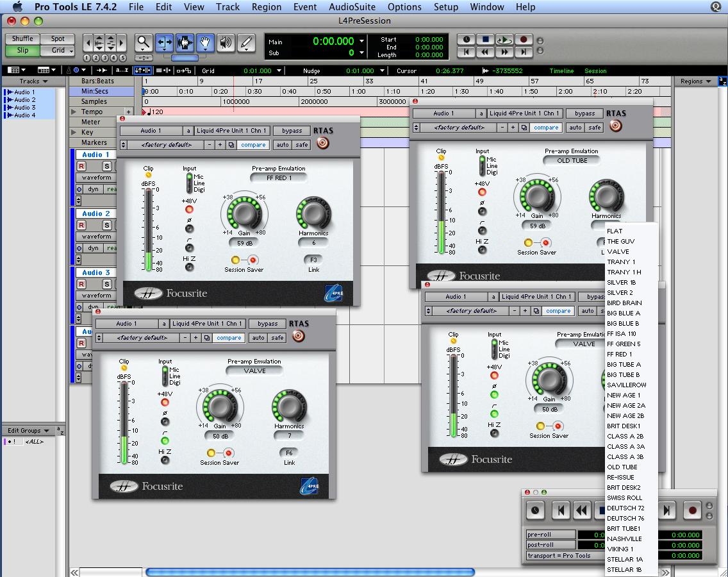Click Harmonics knob in lower-left VALVE plugin
This screenshot has height=577, width=728.
(x=289, y=406)
